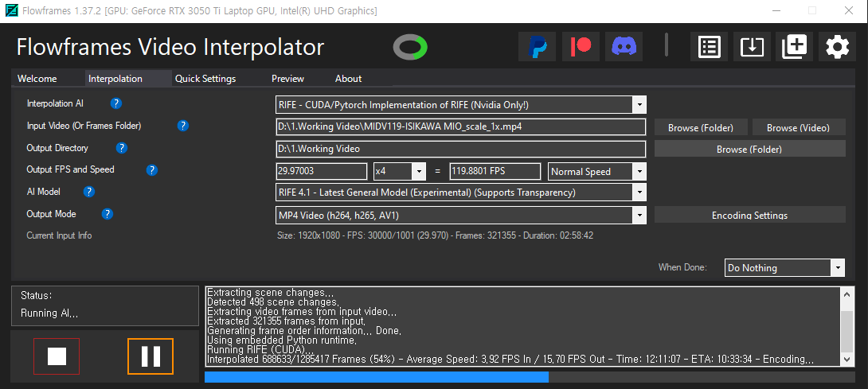
Task: Stop the running interpolation
Action: pyautogui.click(x=57, y=356)
